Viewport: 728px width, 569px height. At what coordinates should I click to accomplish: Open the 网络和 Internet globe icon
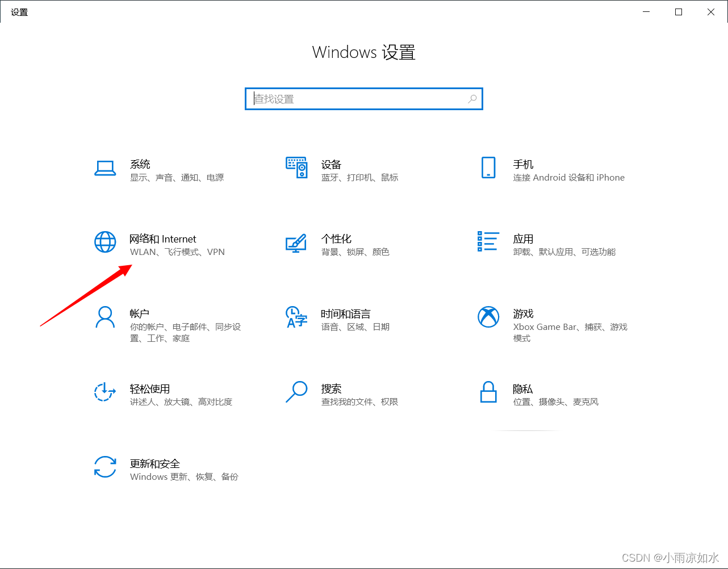(105, 242)
